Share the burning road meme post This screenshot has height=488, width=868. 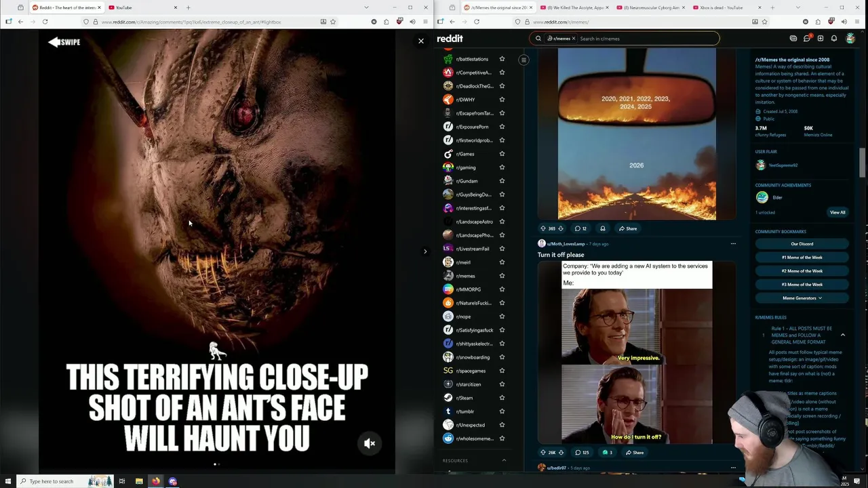[x=628, y=228]
